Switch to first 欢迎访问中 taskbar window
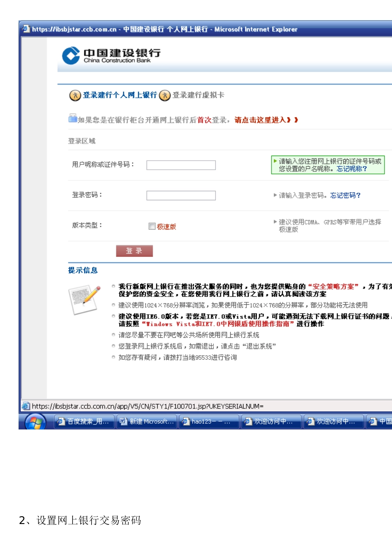 pyautogui.click(x=271, y=421)
